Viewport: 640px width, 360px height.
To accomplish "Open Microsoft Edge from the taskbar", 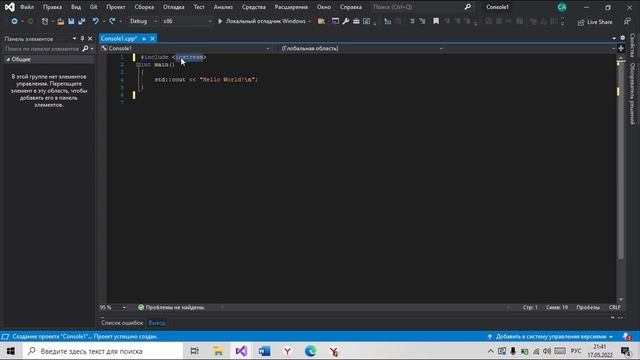I will [x=310, y=351].
